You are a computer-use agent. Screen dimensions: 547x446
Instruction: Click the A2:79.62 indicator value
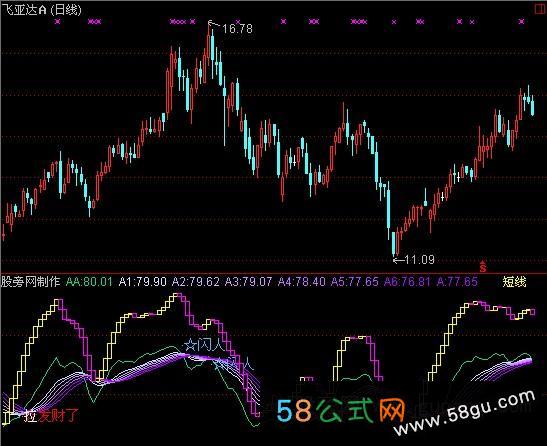(196, 281)
